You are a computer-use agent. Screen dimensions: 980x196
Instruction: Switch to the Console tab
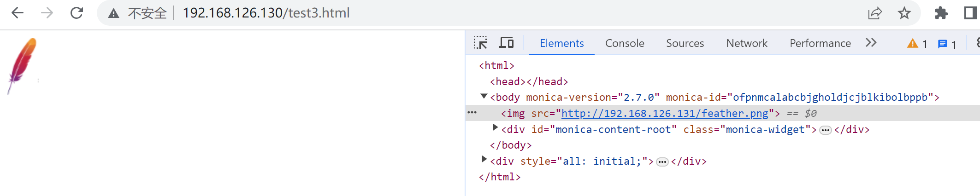(x=625, y=43)
